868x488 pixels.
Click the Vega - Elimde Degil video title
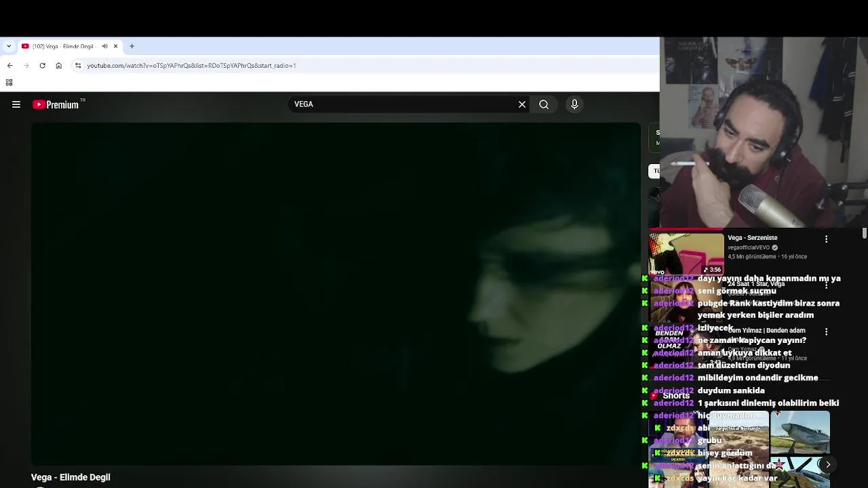(71, 477)
